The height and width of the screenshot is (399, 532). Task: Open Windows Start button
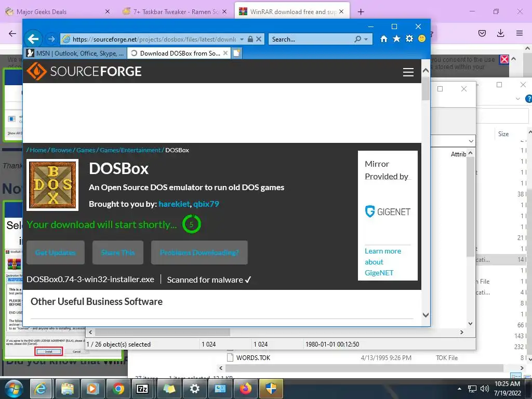(14, 389)
